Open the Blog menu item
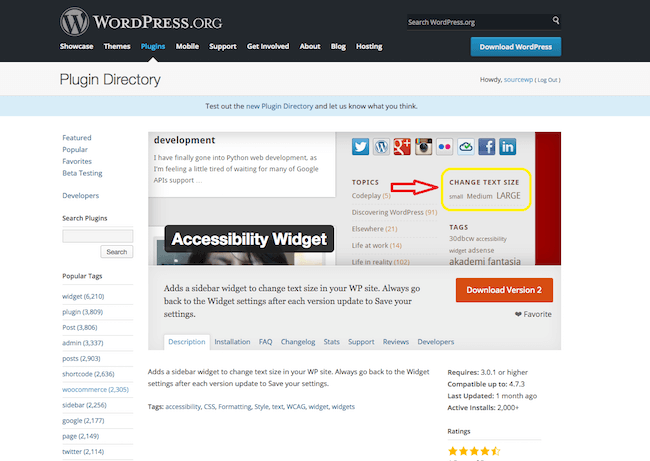The image size is (650, 461). pos(338,46)
